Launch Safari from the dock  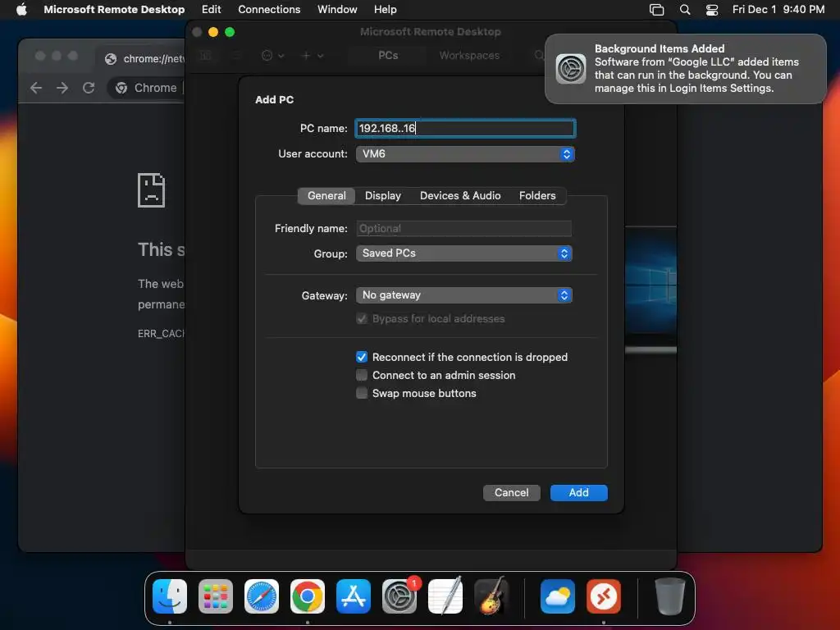[262, 596]
